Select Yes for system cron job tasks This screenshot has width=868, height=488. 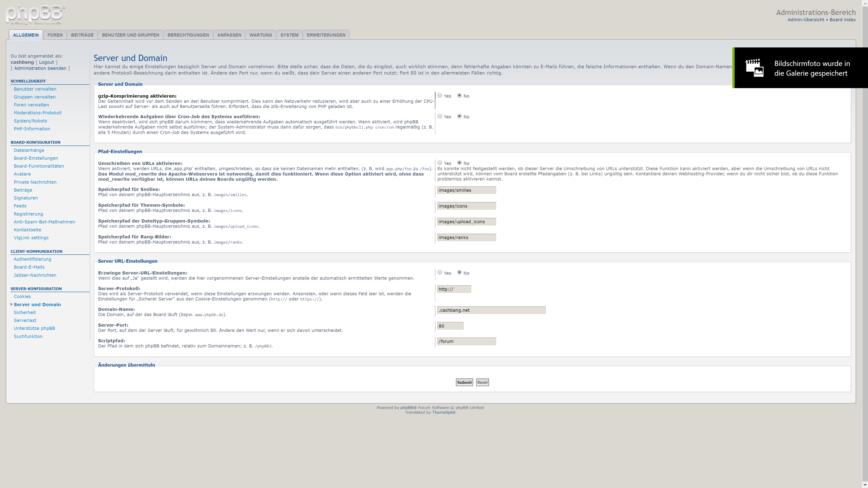[440, 116]
